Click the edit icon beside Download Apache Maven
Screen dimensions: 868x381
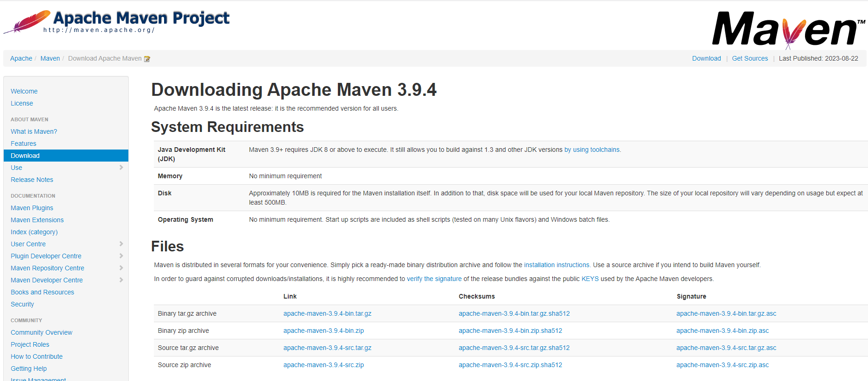tap(147, 59)
